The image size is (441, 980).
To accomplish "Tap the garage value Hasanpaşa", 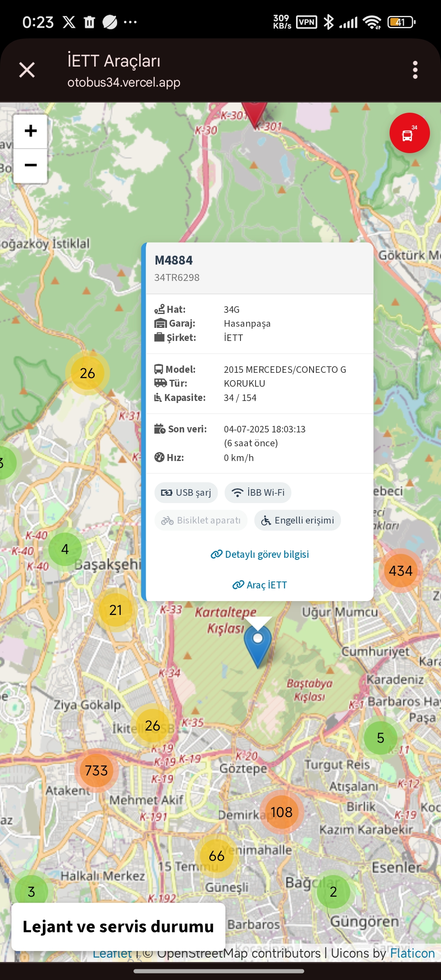I will 247,324.
